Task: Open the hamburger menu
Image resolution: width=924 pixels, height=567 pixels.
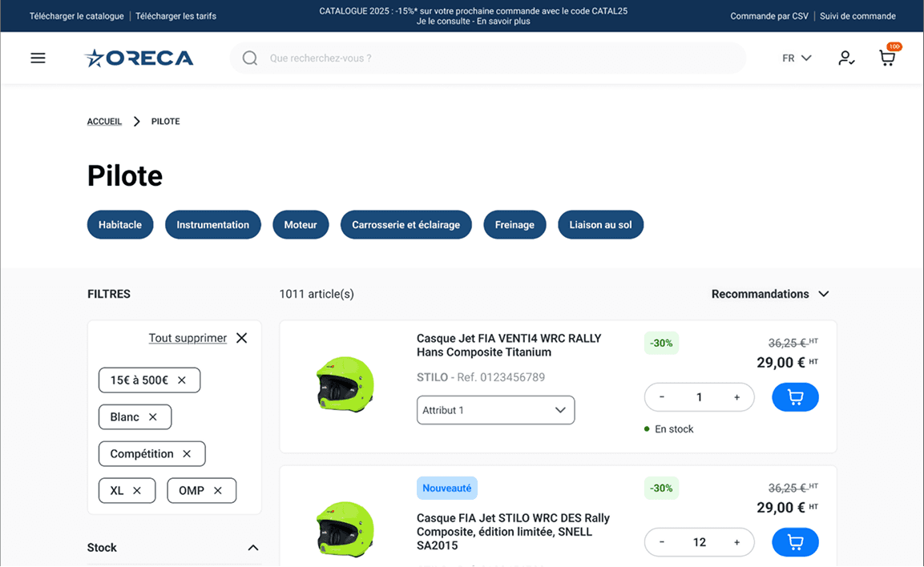Action: (x=38, y=58)
